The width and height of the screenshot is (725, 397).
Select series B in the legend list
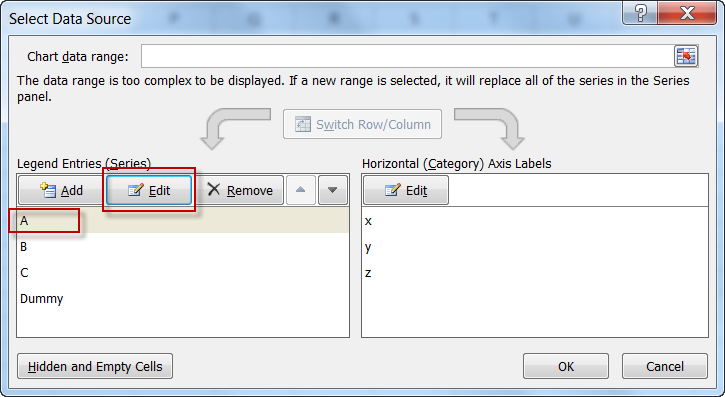click(183, 247)
